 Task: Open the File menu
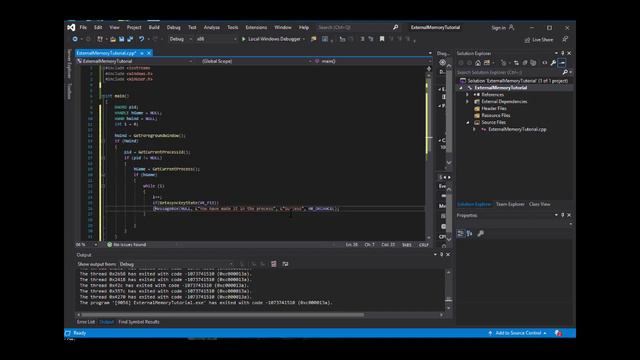pos(83,27)
